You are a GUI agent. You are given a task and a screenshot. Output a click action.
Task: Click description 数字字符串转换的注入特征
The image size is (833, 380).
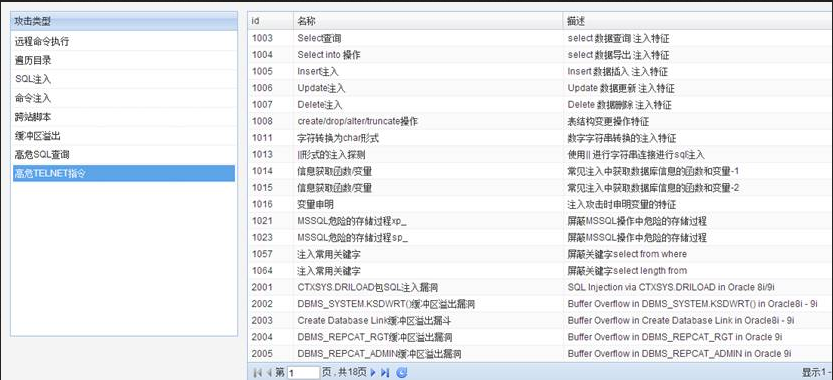(622, 138)
